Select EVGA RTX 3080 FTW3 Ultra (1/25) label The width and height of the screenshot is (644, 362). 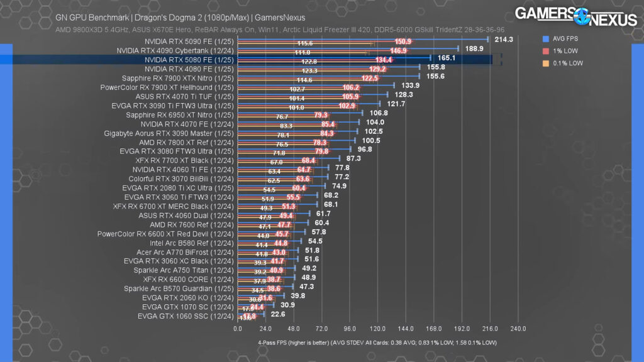click(x=177, y=151)
